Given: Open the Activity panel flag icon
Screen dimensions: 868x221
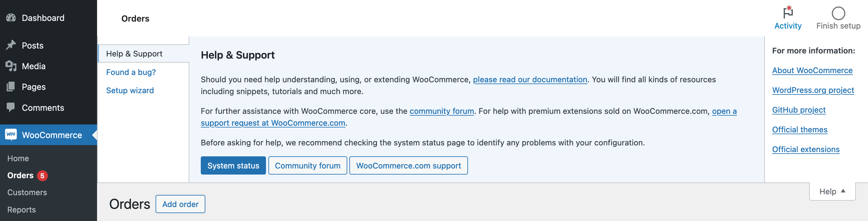Looking at the screenshot, I should coord(787,12).
